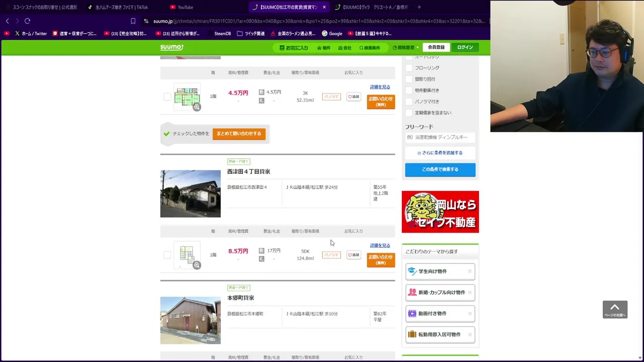This screenshot has width=644, height=362.
Task: Click まとめて問い合わせする button
Action: point(239,134)
